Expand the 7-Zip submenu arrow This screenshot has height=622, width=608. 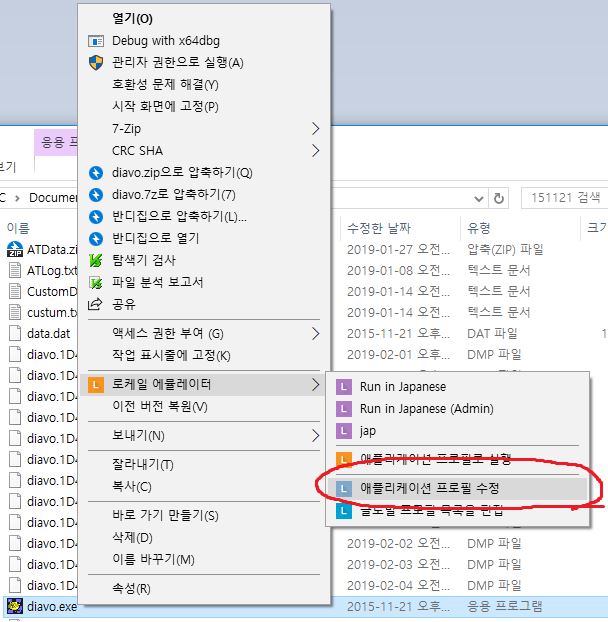pyautogui.click(x=315, y=129)
